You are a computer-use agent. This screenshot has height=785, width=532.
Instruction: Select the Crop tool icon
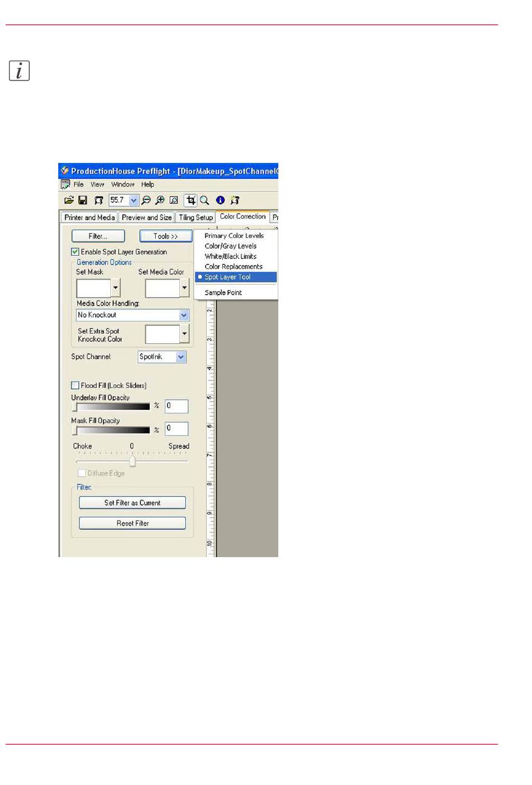point(191,200)
